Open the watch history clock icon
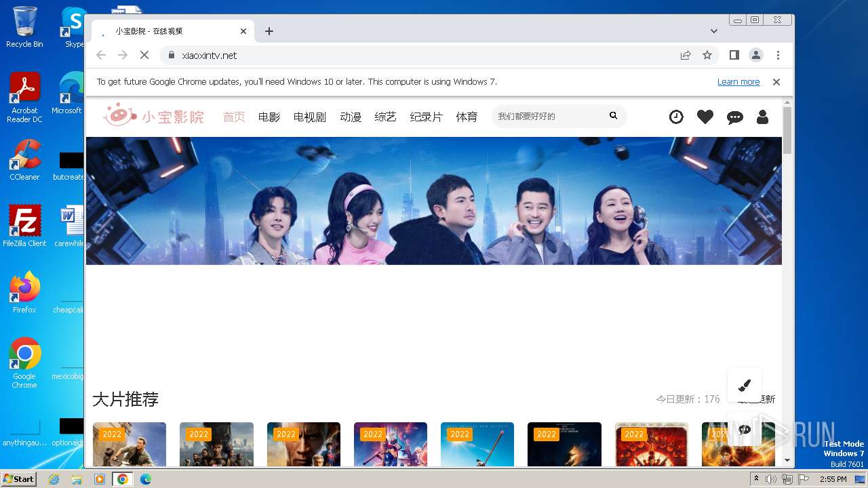 coord(676,117)
